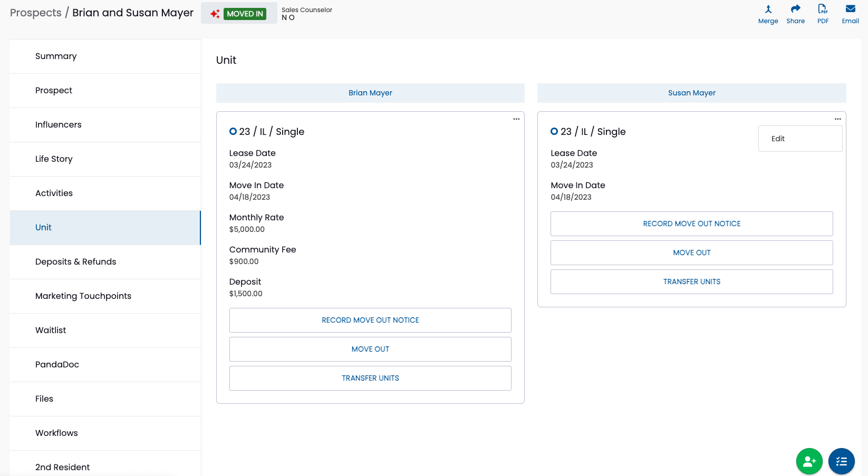Transfer units for Susan Mayer

coord(692,282)
